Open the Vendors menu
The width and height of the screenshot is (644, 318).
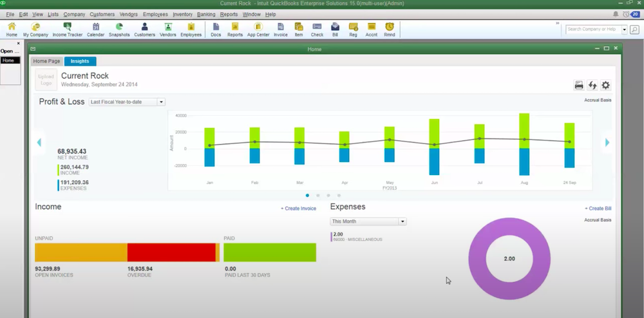(x=129, y=14)
